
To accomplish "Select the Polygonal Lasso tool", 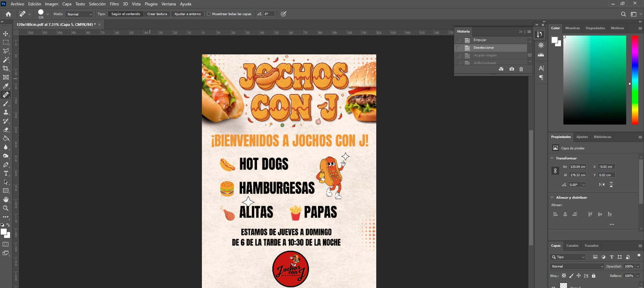I will pyautogui.click(x=6, y=51).
